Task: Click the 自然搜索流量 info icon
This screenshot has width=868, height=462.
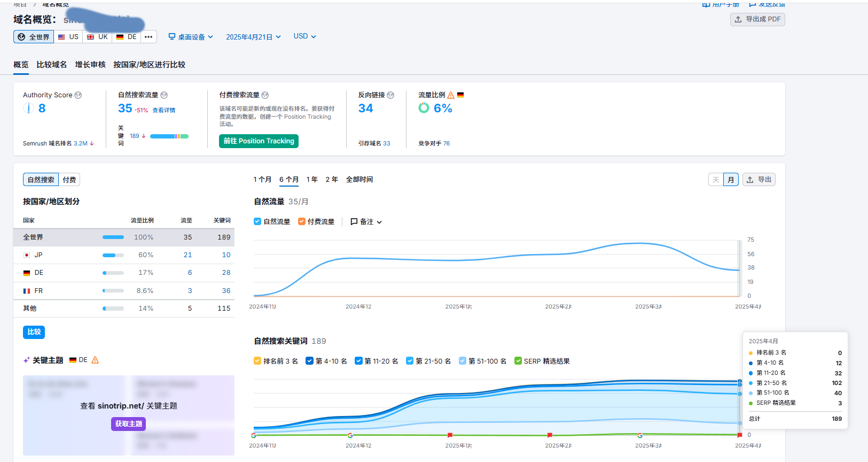Action: click(x=164, y=95)
